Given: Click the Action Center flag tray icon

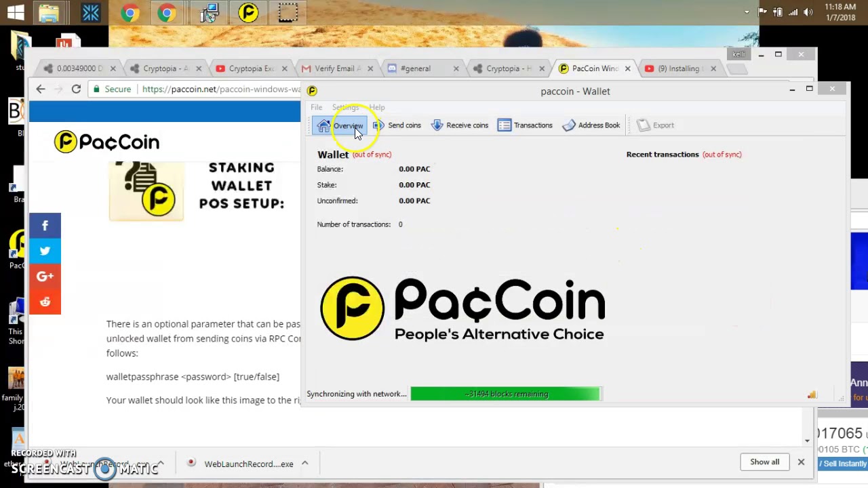Looking at the screenshot, I should tap(762, 12).
